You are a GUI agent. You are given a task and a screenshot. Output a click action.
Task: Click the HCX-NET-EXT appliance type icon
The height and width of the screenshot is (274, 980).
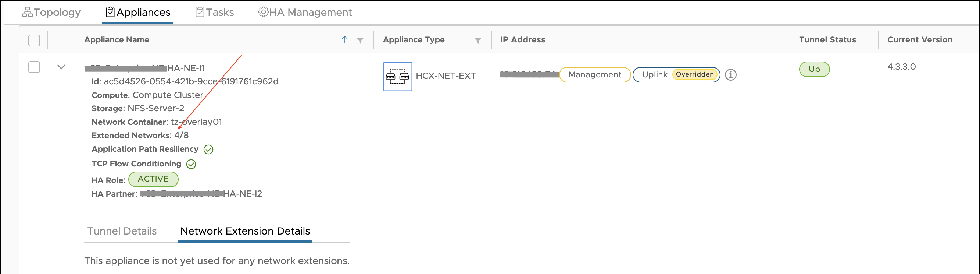pyautogui.click(x=397, y=76)
